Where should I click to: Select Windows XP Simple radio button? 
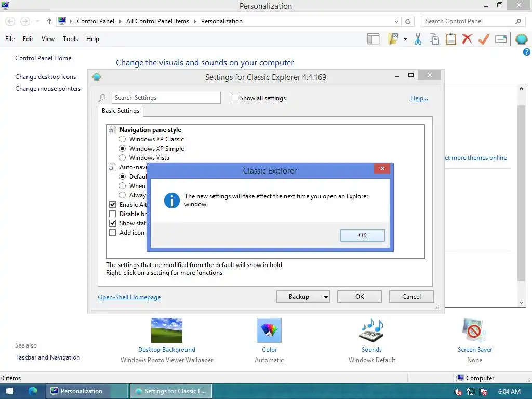(122, 148)
